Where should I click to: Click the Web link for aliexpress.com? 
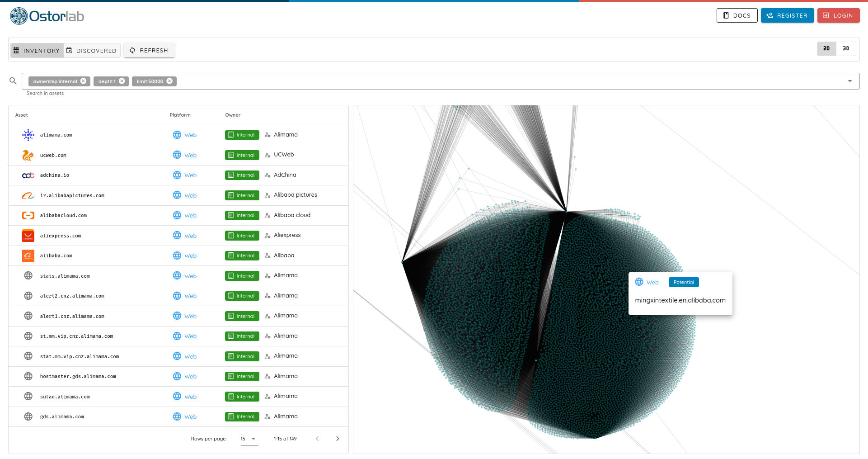[190, 236]
